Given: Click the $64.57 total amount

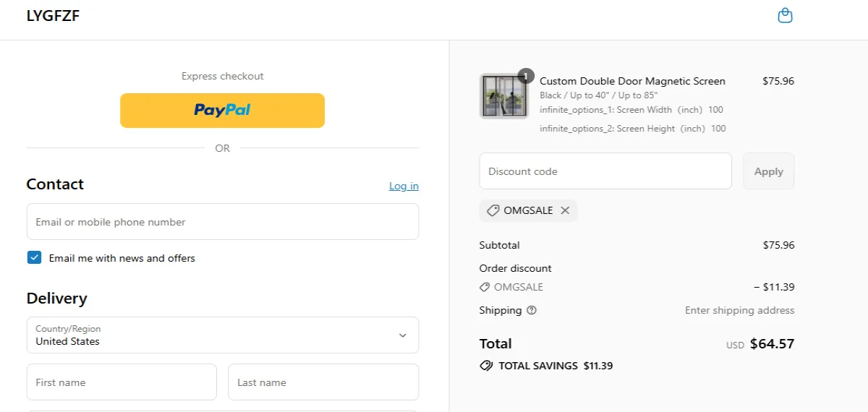Looking at the screenshot, I should 772,344.
